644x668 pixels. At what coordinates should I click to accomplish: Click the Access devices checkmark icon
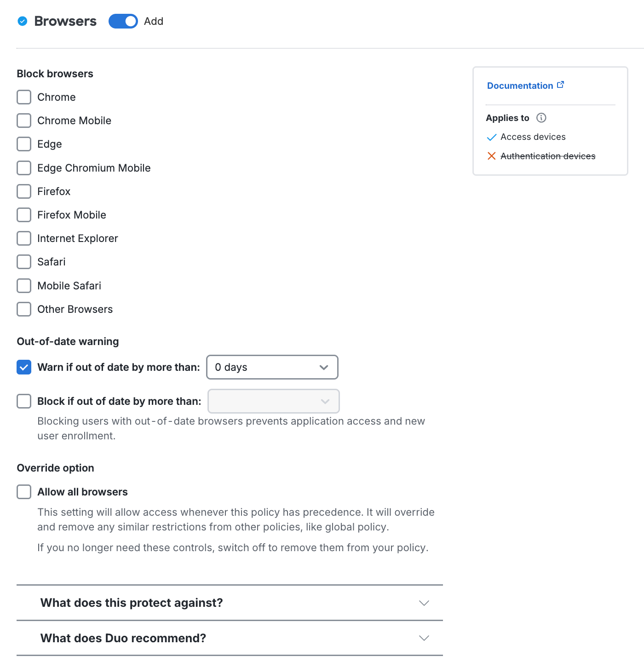[491, 137]
